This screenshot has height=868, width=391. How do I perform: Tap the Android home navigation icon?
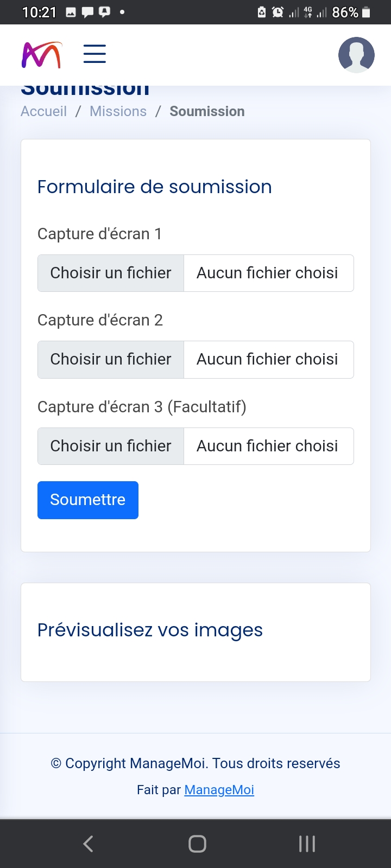(197, 844)
